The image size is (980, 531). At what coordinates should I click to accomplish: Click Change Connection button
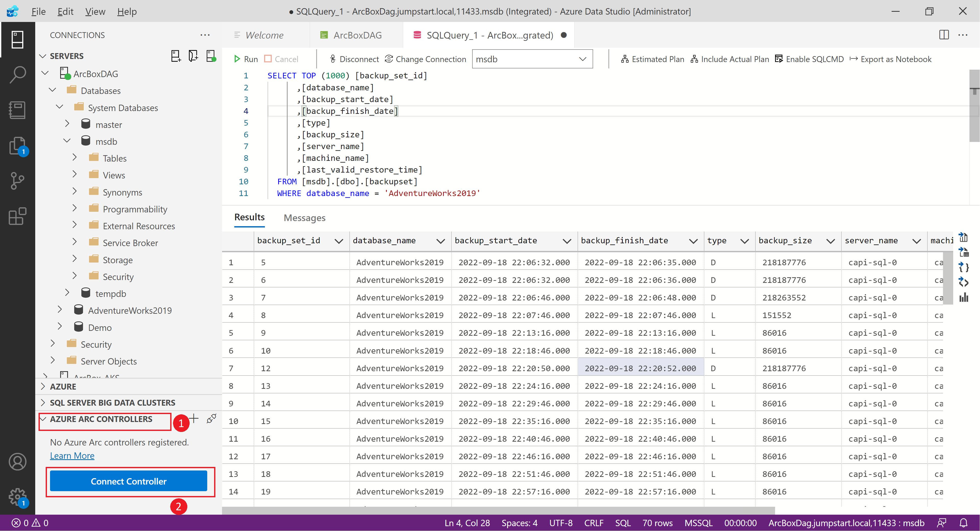click(x=425, y=59)
